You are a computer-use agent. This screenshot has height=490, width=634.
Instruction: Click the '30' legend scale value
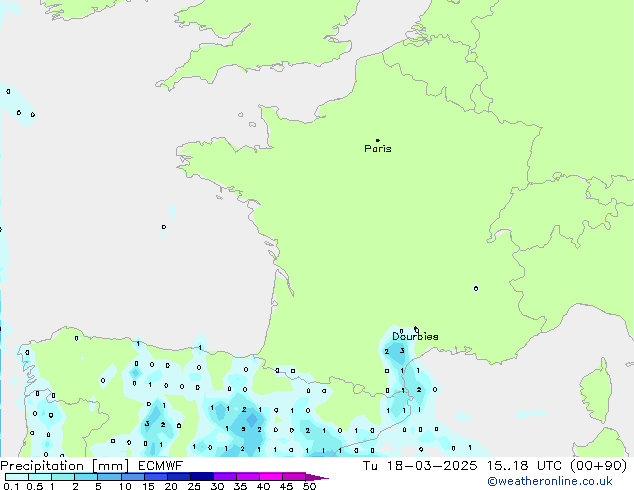217,486
